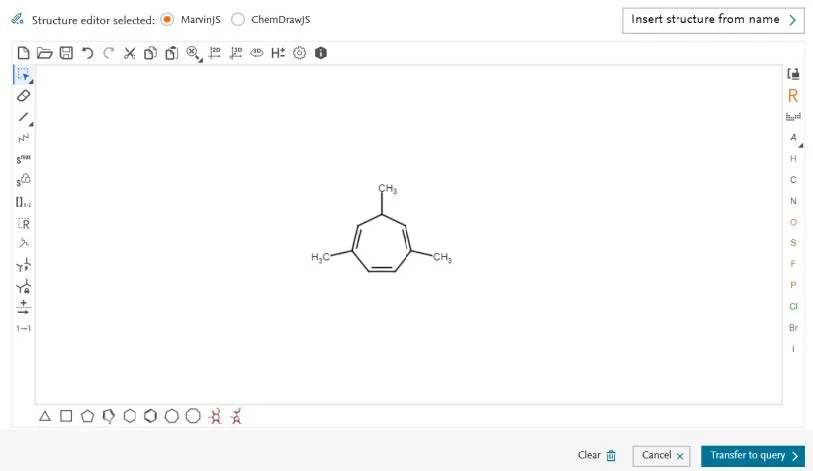Select the orange R-group tool

click(x=793, y=95)
